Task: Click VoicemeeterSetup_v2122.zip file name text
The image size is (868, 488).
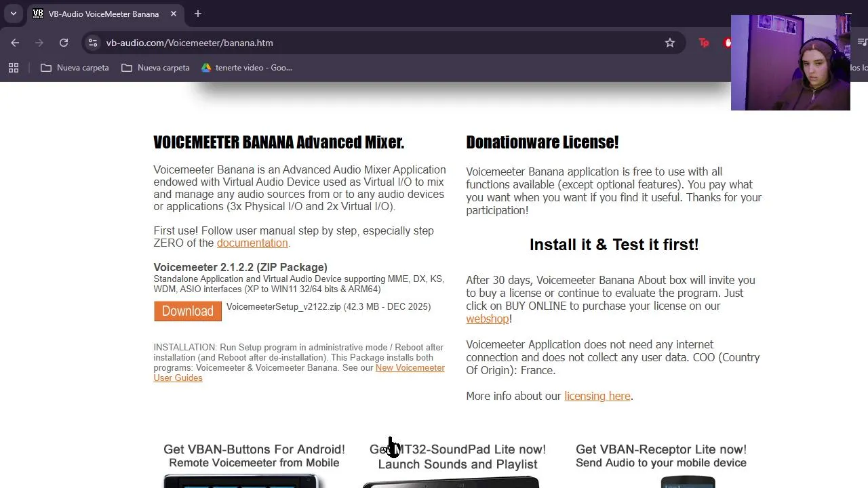Action: [283, 306]
